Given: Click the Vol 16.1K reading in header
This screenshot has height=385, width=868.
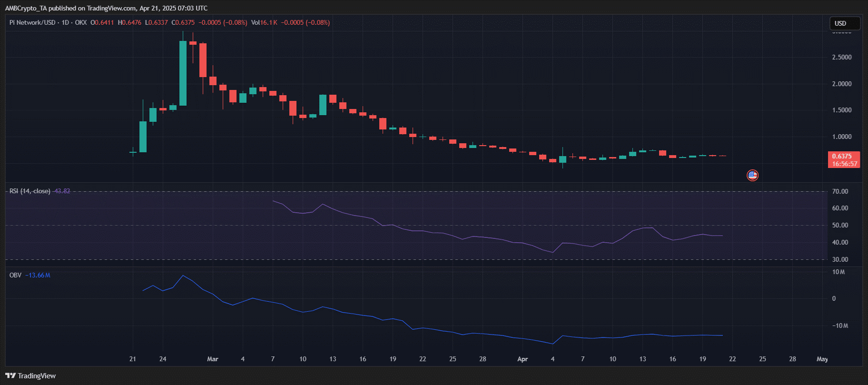Looking at the screenshot, I should pyautogui.click(x=264, y=22).
